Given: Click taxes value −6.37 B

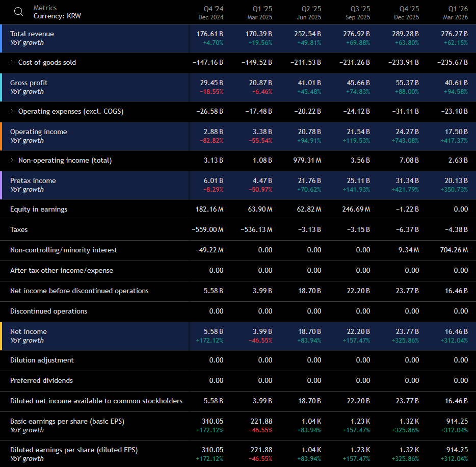Looking at the screenshot, I should 407,229.
